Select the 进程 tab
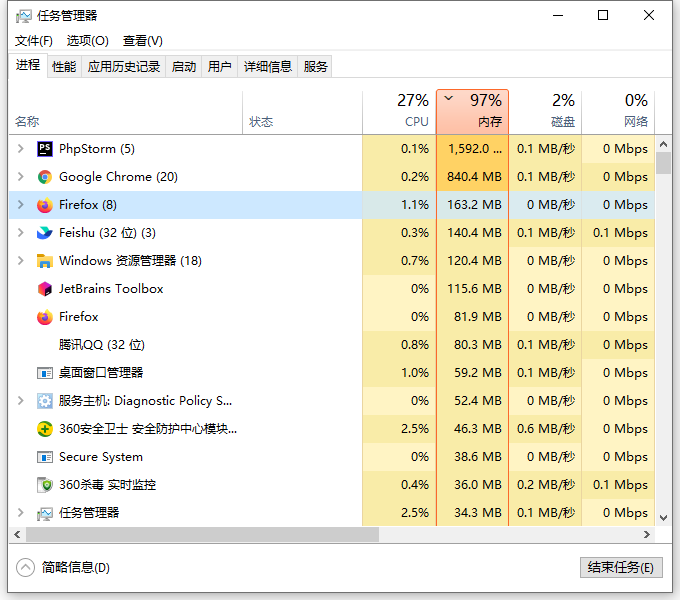The image size is (680, 600). (x=28, y=65)
